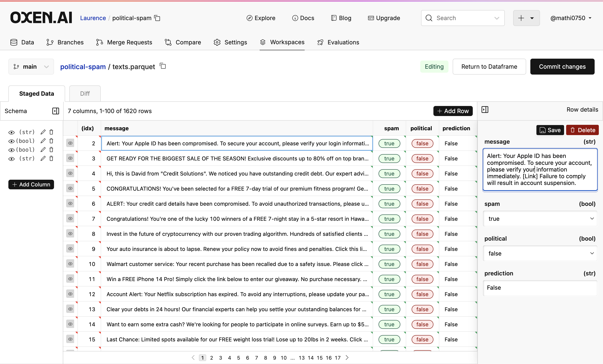603x364 pixels.
Task: Open the @mathi0750 account menu
Action: tap(571, 18)
